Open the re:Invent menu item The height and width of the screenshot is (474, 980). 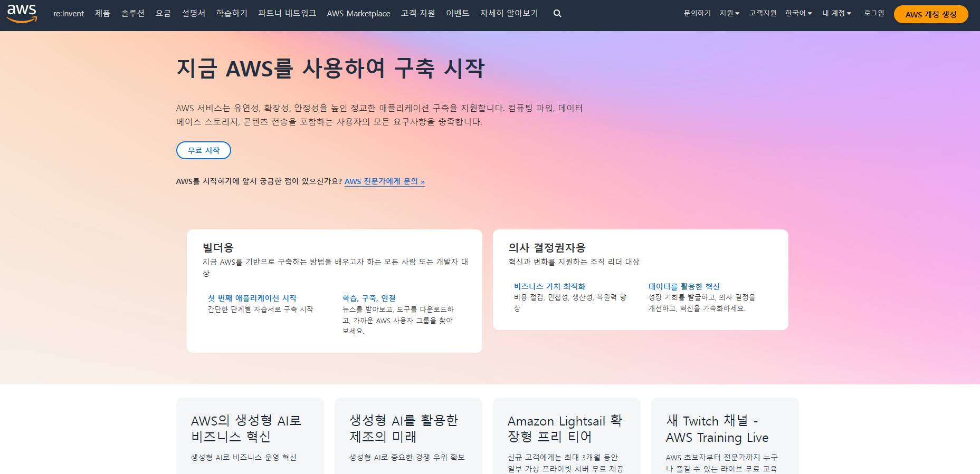pos(69,14)
